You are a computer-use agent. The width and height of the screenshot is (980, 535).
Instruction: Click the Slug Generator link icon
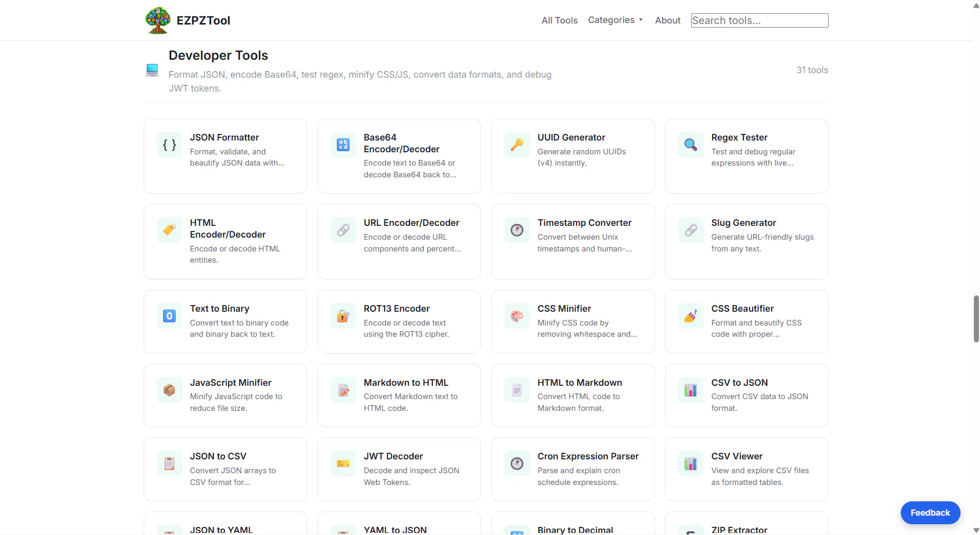click(691, 230)
